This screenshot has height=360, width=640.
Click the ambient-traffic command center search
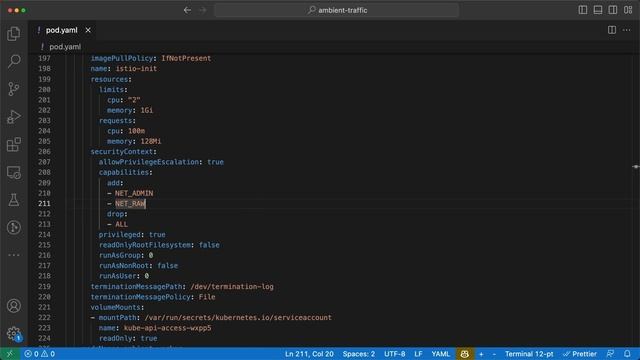(x=337, y=10)
